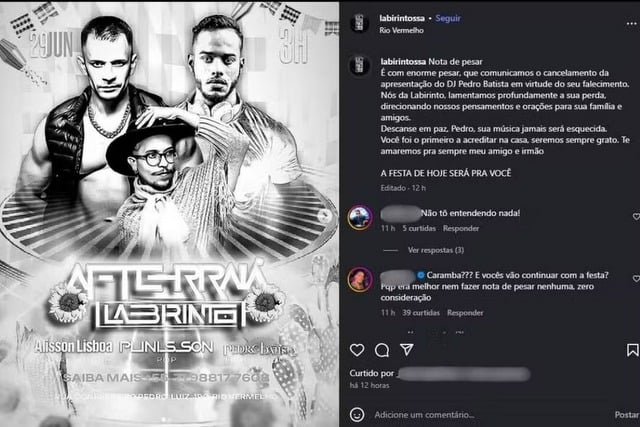Like the 'Não tô entendendo nada!' comment
The height and width of the screenshot is (427, 640).
click(636, 216)
